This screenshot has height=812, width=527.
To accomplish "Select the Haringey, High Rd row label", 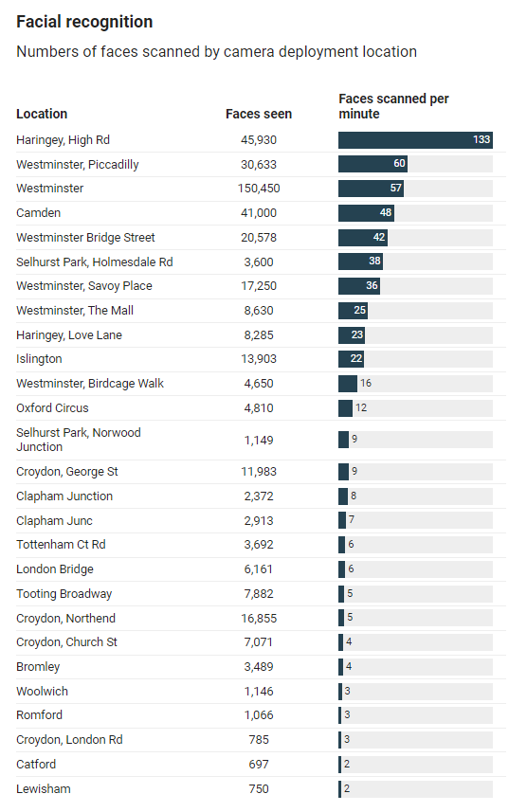I will 63,140.
